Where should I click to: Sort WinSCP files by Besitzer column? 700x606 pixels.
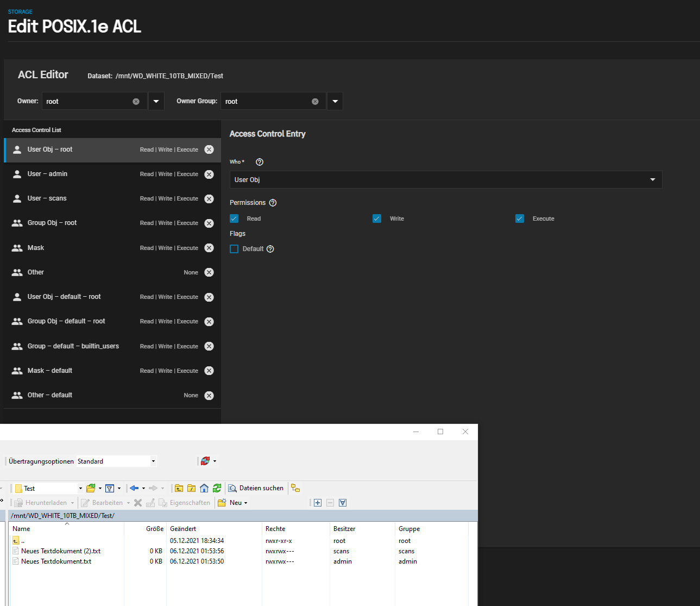(362, 528)
